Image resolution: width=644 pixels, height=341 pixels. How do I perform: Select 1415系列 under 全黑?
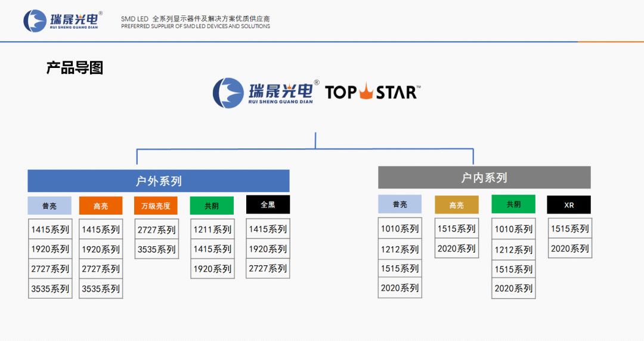(268, 229)
